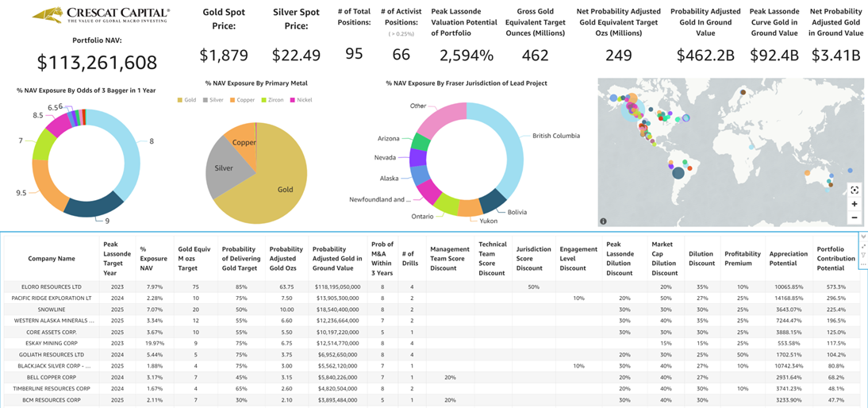Click the $118,195,050,000 ground value cell
This screenshot has height=408, width=868.
(337, 287)
